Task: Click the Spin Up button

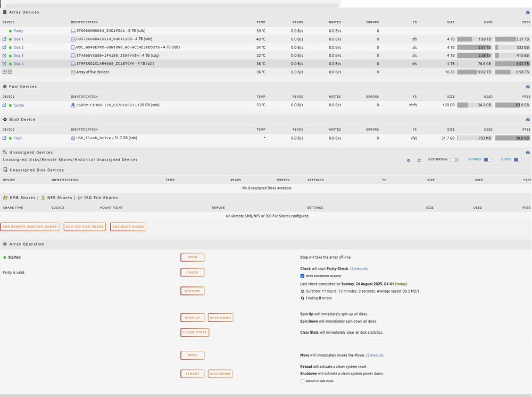Action: pyautogui.click(x=193, y=318)
